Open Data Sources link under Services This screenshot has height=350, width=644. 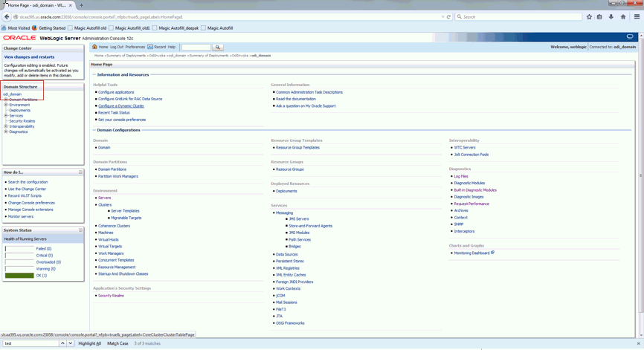[x=287, y=254]
